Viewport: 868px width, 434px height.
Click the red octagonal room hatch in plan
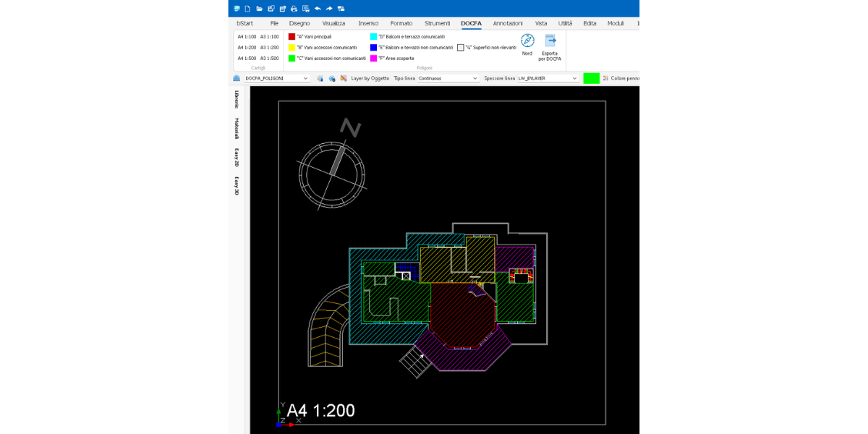(x=461, y=315)
